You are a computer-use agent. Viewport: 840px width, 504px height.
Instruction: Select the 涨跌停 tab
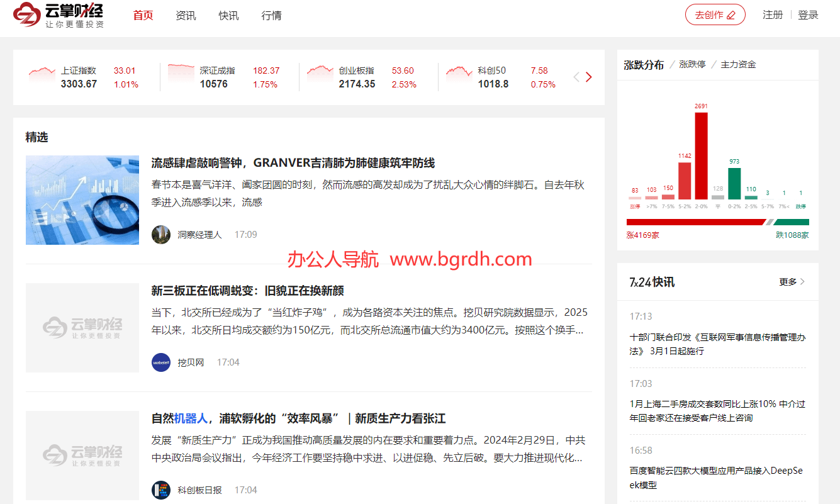[x=692, y=64]
